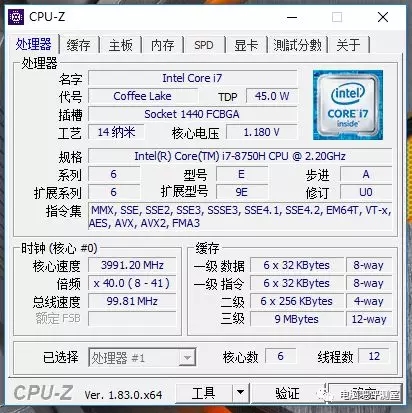Open the 缓存 tab
412x413 pixels.
pos(79,45)
